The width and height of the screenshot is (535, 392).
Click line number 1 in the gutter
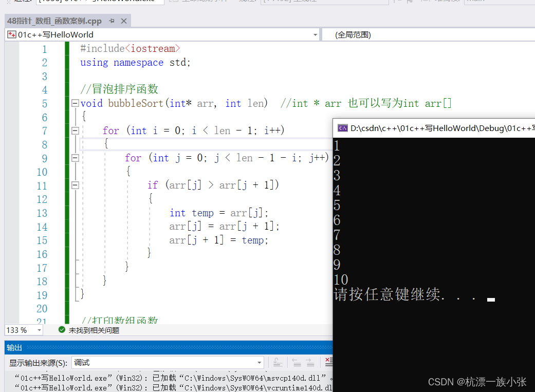tap(44, 49)
